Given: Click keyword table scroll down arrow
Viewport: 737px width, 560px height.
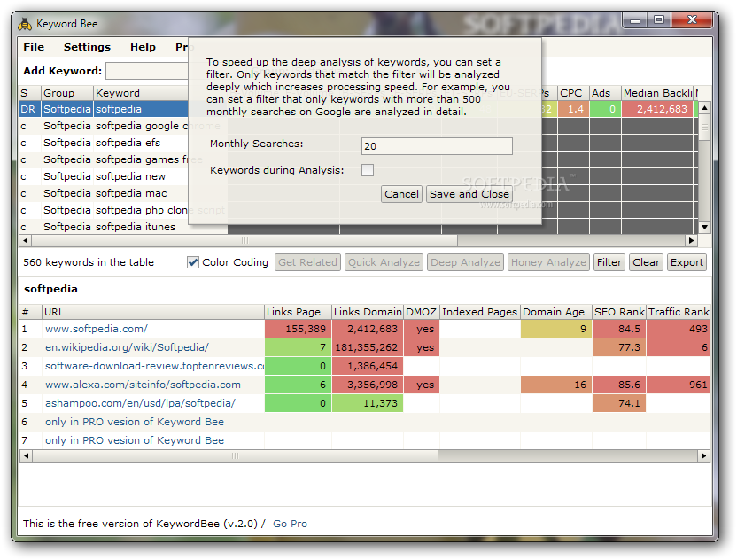Looking at the screenshot, I should pos(704,227).
